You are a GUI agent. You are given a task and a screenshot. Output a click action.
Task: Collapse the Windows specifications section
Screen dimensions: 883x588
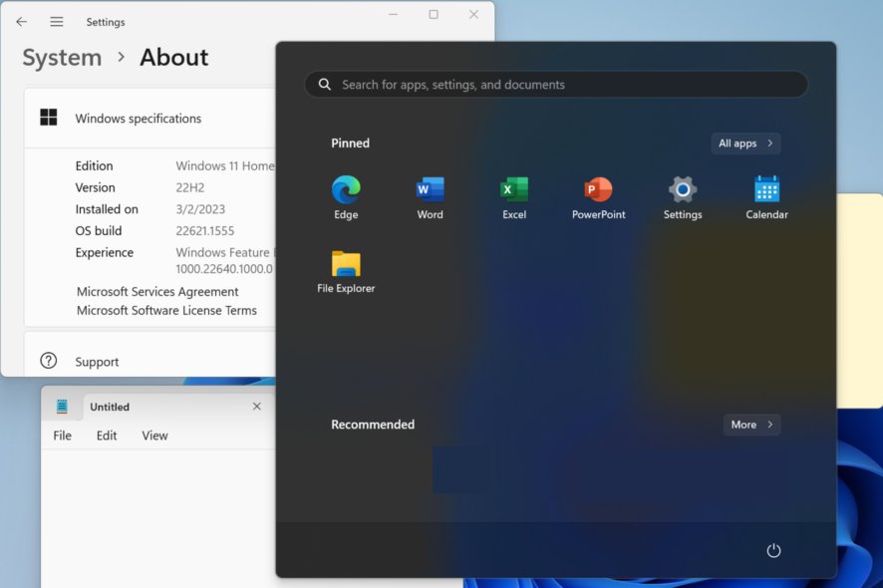point(149,118)
